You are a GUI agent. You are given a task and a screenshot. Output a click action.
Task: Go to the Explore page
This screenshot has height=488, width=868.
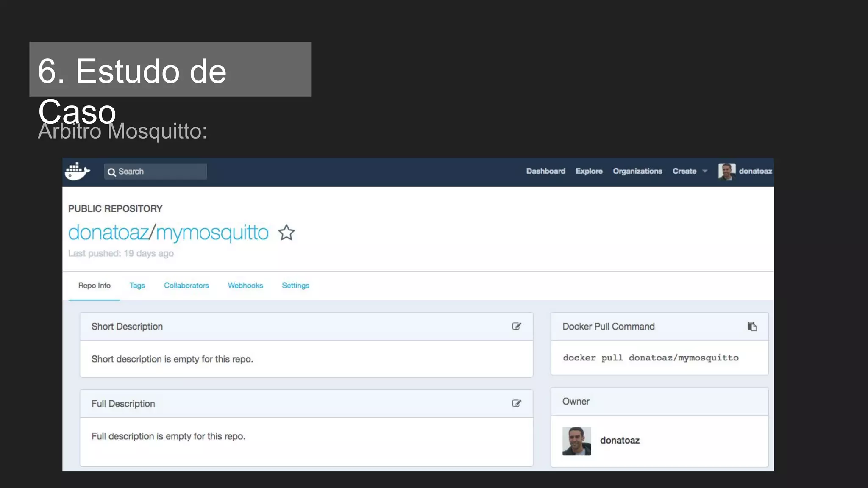(x=589, y=171)
